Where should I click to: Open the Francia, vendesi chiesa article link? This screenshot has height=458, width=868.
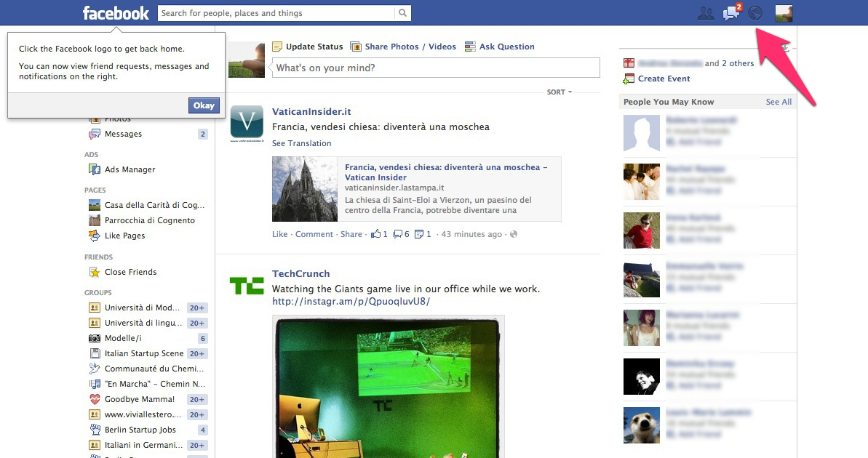pos(445,172)
